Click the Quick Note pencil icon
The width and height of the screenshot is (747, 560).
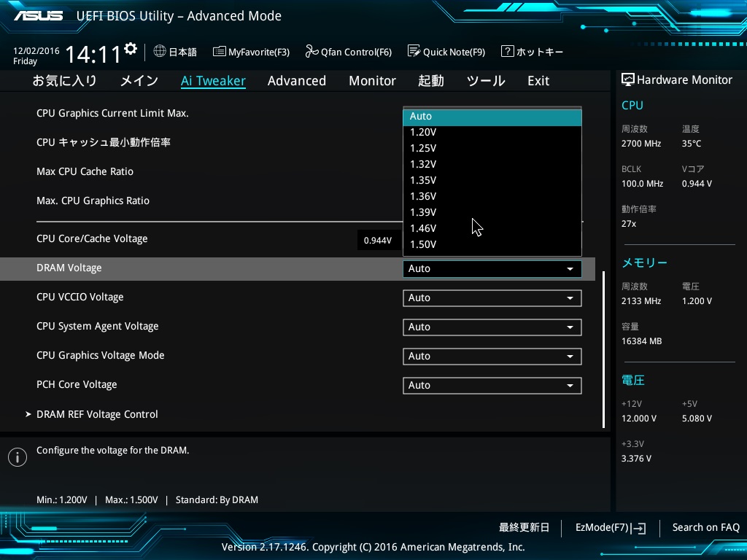click(x=414, y=51)
